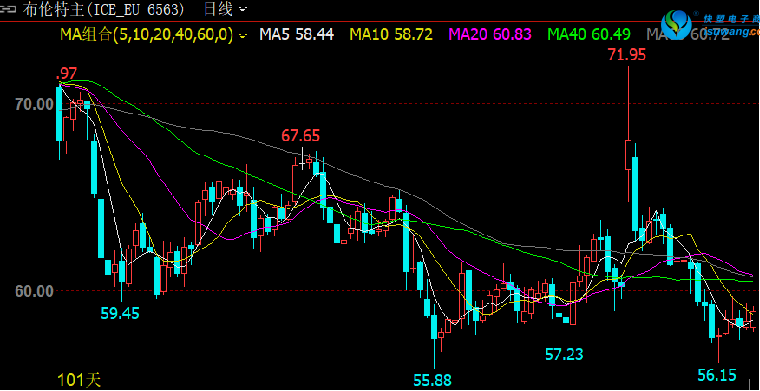Click the 60.00 price axis label
Viewport: 760px width, 391px height.
[34, 291]
